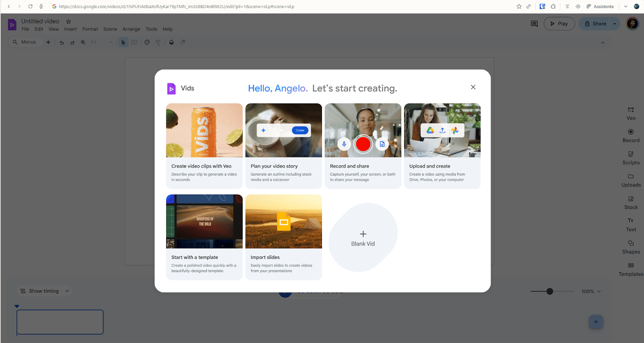644x343 pixels.
Task: Expand the Show timing dropdown arrow
Action: pyautogui.click(x=67, y=291)
